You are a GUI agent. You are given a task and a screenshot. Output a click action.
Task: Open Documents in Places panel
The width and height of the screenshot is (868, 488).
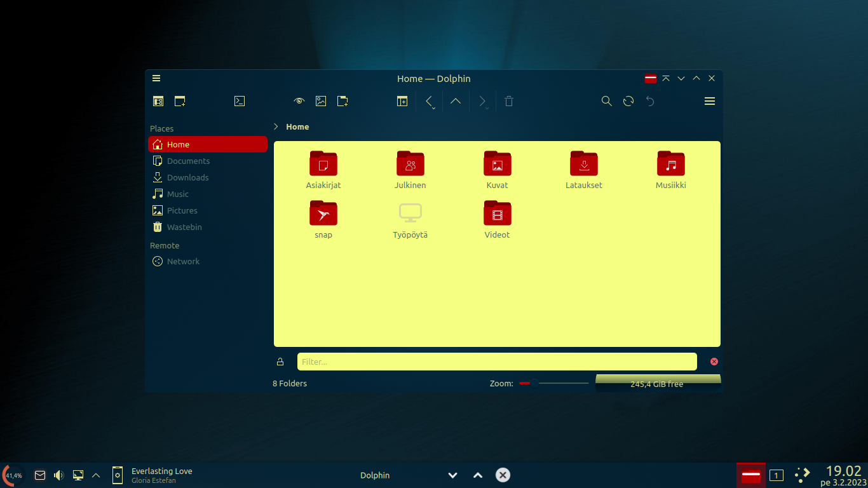pos(208,161)
